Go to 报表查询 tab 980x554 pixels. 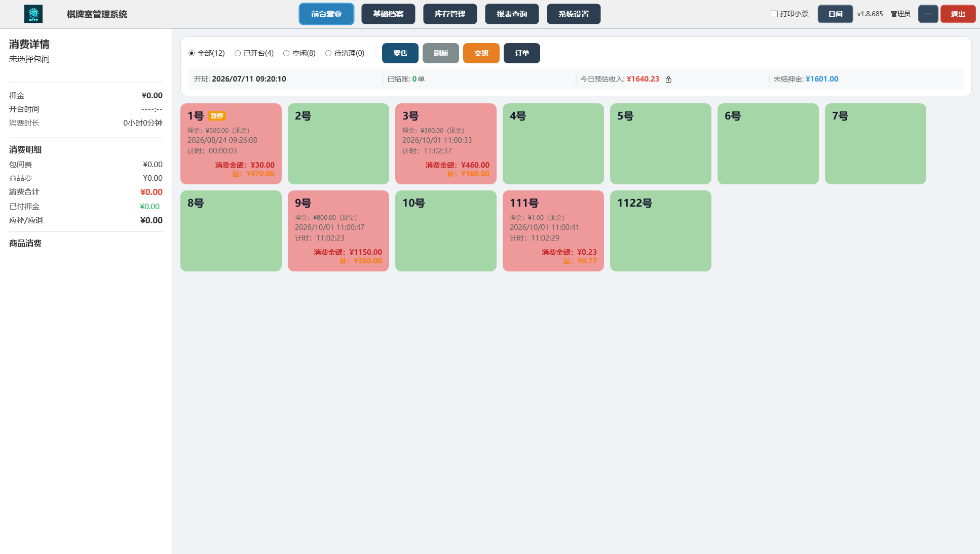(512, 14)
